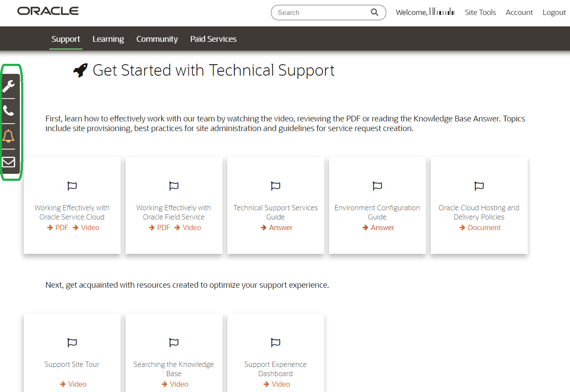The height and width of the screenshot is (392, 570).
Task: Open the bell notifications sidebar icon
Action: tap(9, 136)
